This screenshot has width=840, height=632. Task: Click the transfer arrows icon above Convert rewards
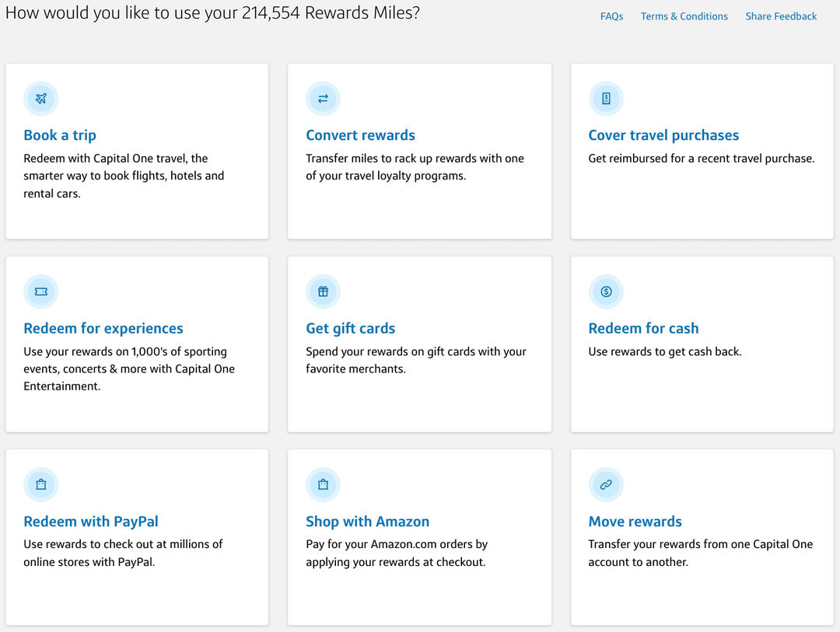pos(323,99)
